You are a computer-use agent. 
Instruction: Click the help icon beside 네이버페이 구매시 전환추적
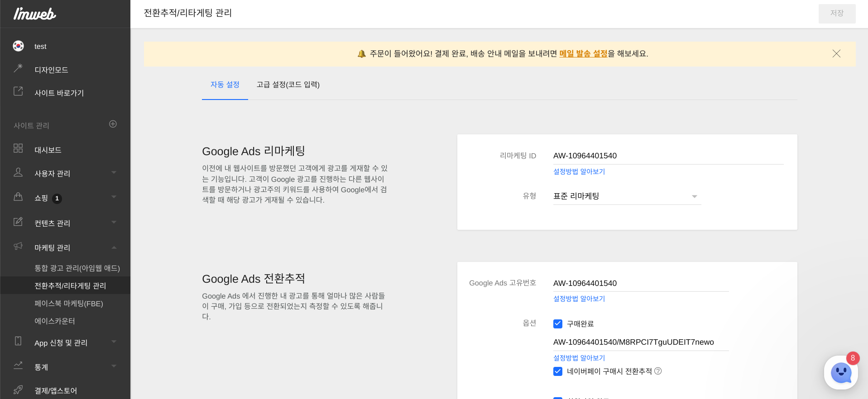(x=658, y=371)
